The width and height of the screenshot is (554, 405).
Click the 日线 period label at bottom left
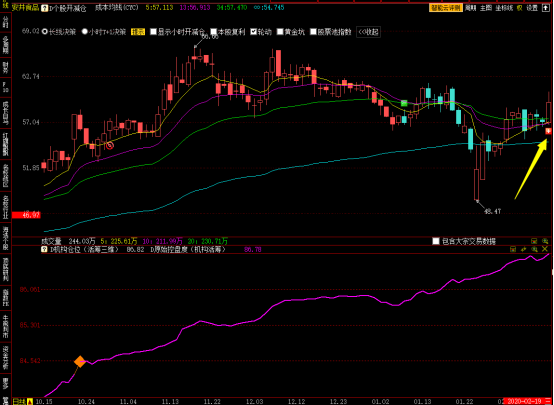pos(19,401)
